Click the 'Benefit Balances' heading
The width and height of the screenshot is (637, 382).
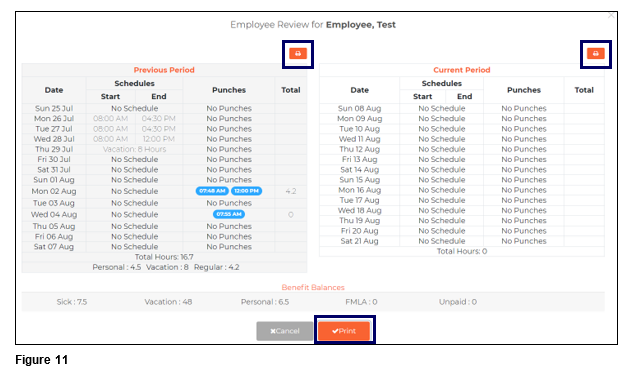[x=313, y=287]
